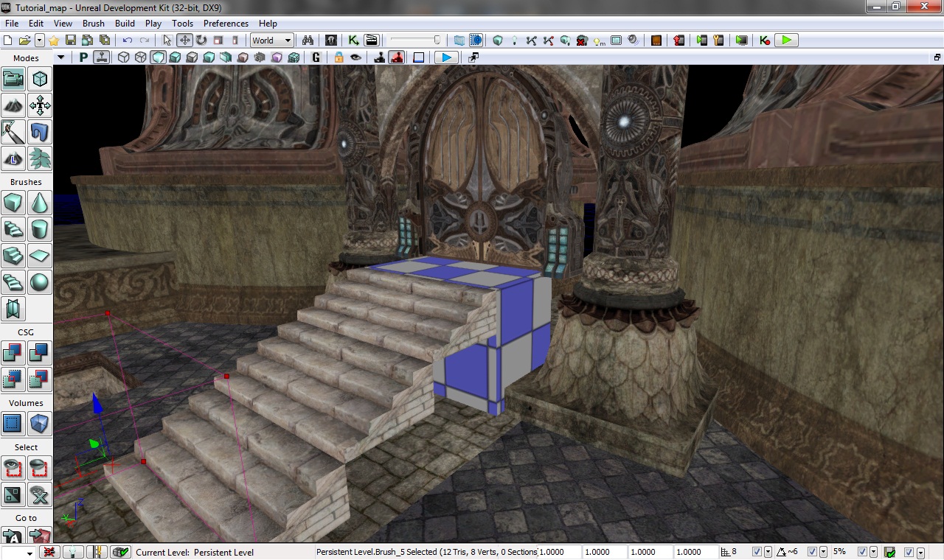Toggle the drag grid snap checkbox

(x=757, y=552)
